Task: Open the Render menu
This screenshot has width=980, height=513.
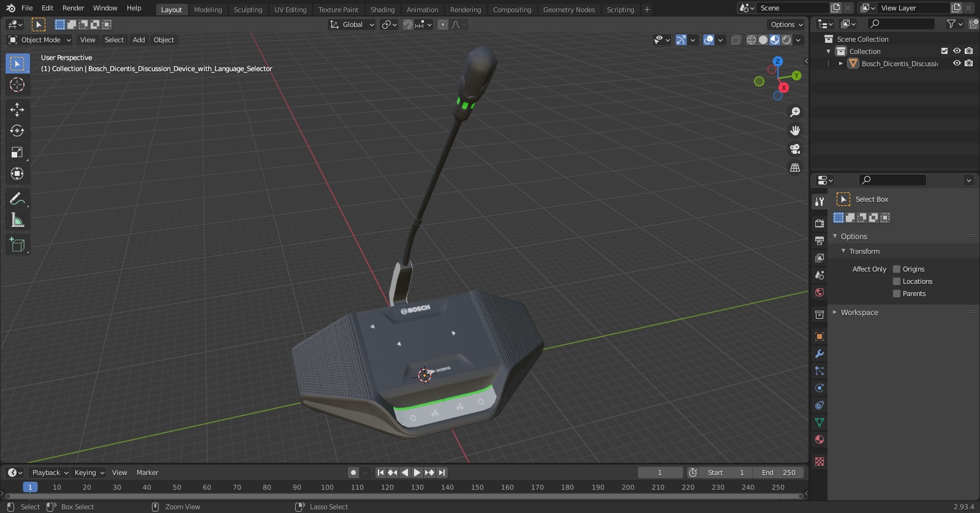Action: [73, 8]
